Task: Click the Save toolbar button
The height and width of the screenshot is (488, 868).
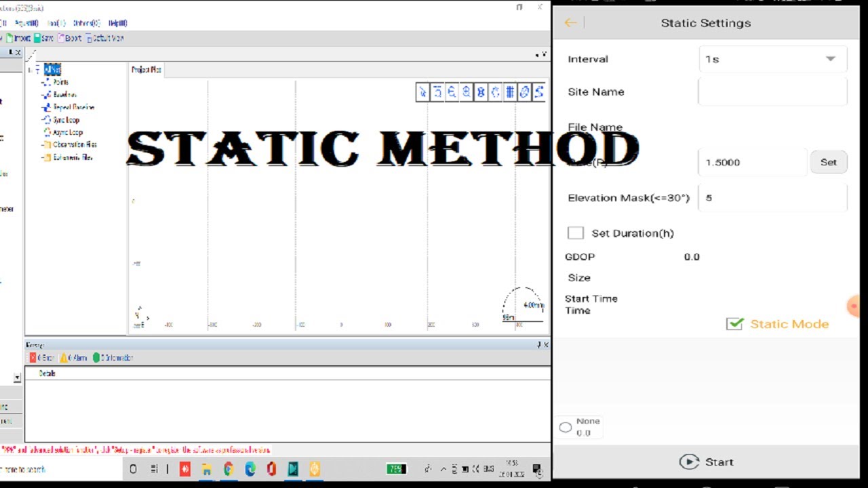Action: (44, 39)
